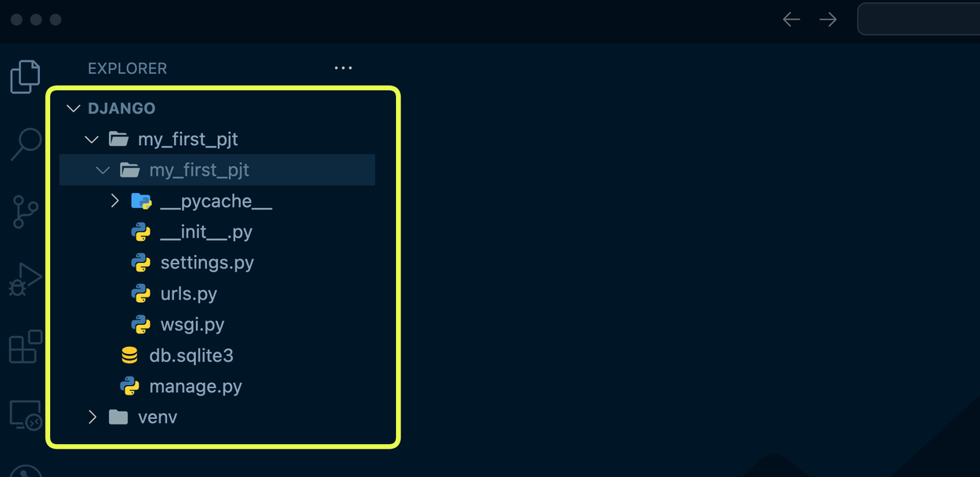Collapse the DJANGO workspace folder

tap(73, 107)
